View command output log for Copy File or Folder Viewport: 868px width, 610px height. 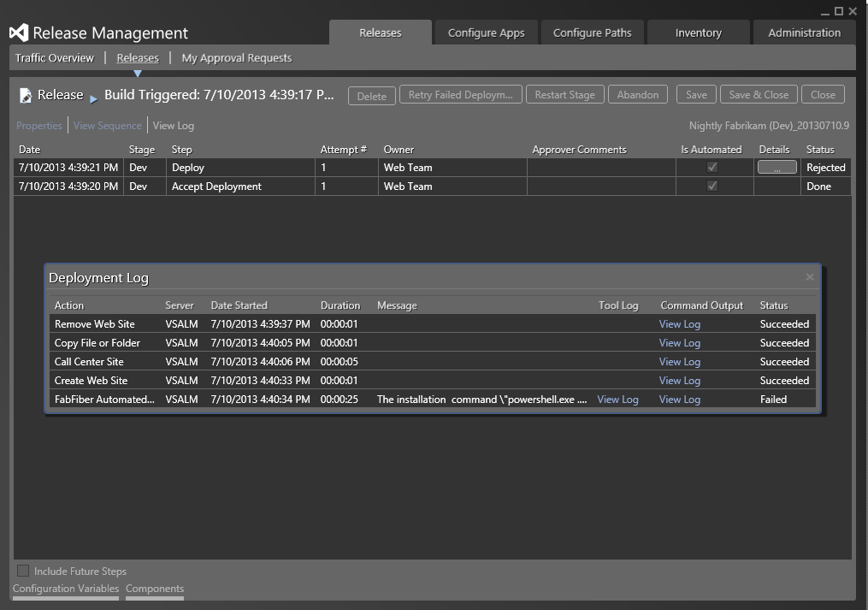pos(679,343)
